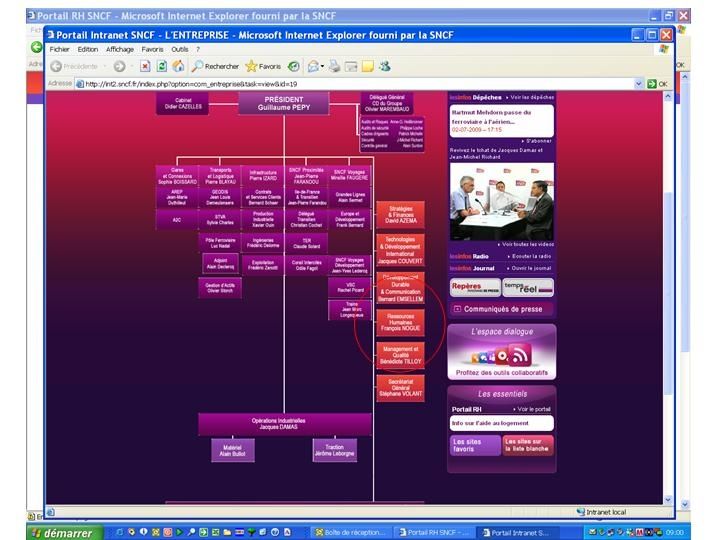Click the page scrollbar down arrow
The height and width of the screenshot is (540, 720).
pyautogui.click(x=668, y=499)
